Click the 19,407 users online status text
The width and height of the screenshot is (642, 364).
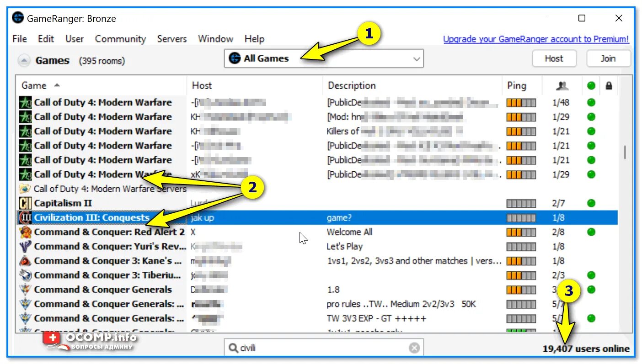pos(586,348)
